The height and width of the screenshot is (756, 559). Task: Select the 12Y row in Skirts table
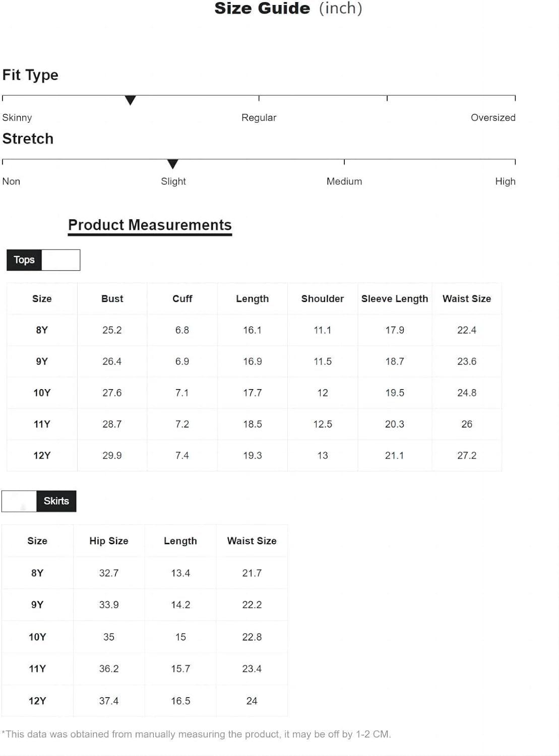click(x=145, y=701)
